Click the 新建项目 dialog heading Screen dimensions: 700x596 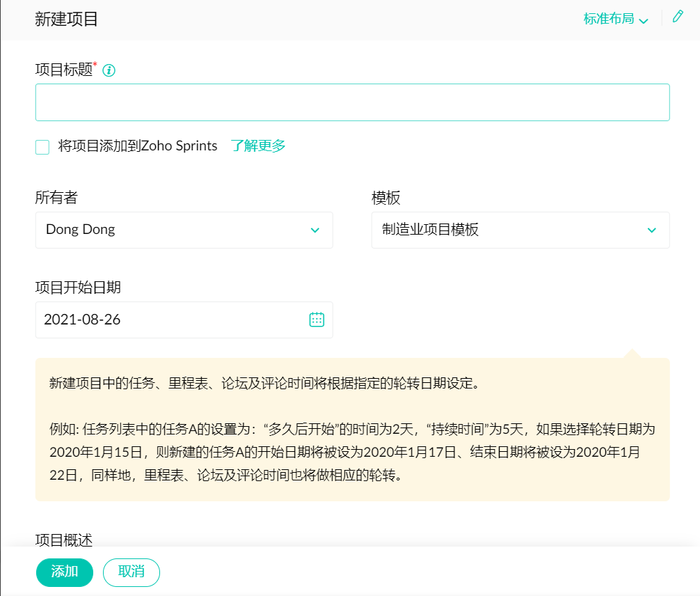[66, 19]
